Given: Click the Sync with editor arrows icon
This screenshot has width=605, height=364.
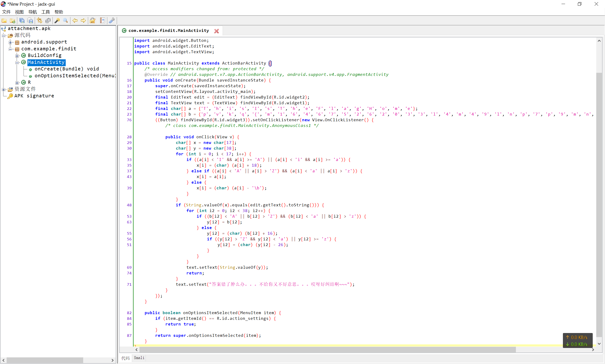Looking at the screenshot, I should 39,21.
